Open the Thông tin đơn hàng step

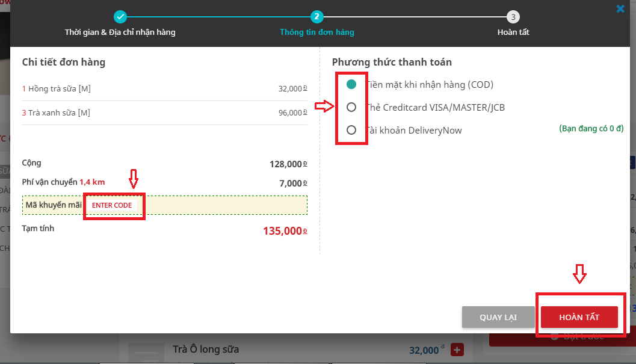click(x=316, y=32)
